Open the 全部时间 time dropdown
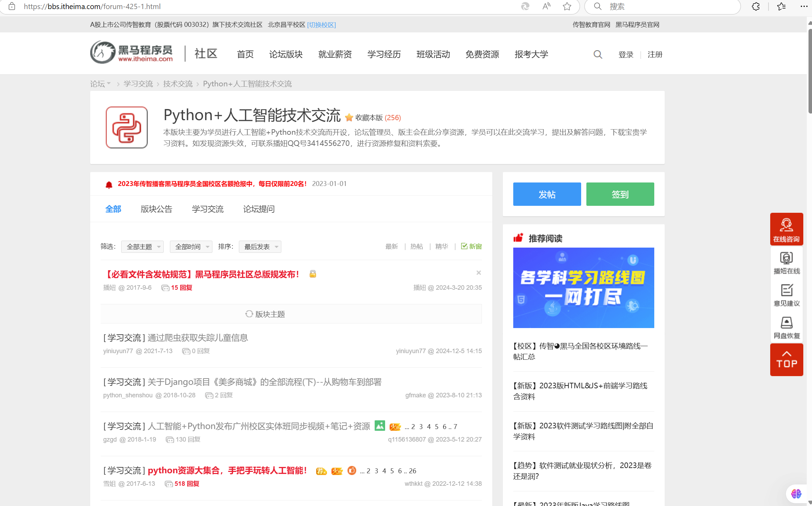 tap(191, 247)
